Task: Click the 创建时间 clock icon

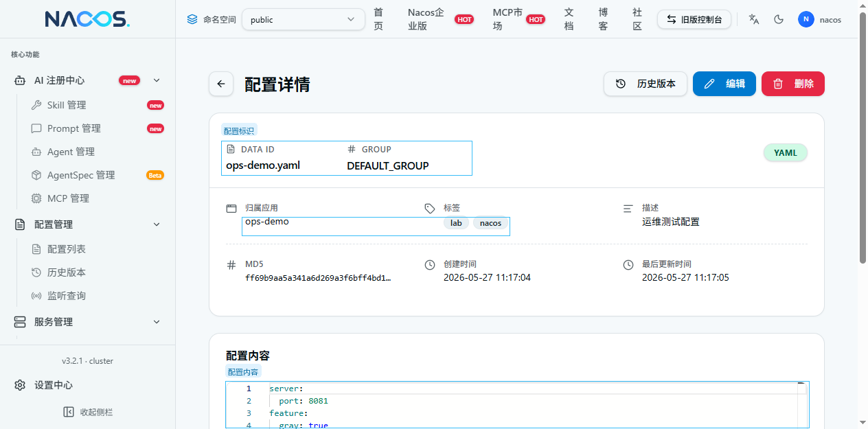Action: coord(430,264)
